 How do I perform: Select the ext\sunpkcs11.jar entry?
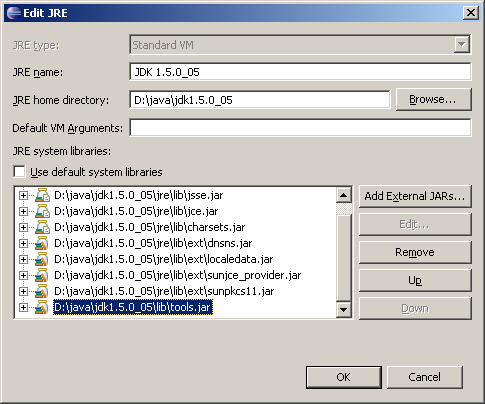[x=164, y=291]
